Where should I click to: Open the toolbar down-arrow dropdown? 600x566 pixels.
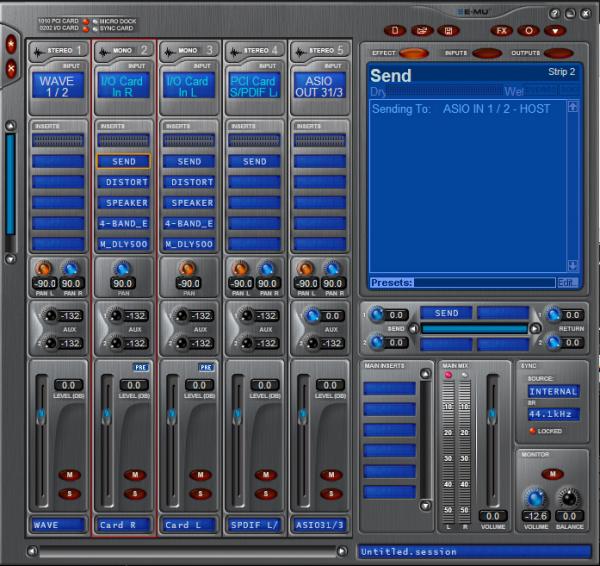pos(556,31)
